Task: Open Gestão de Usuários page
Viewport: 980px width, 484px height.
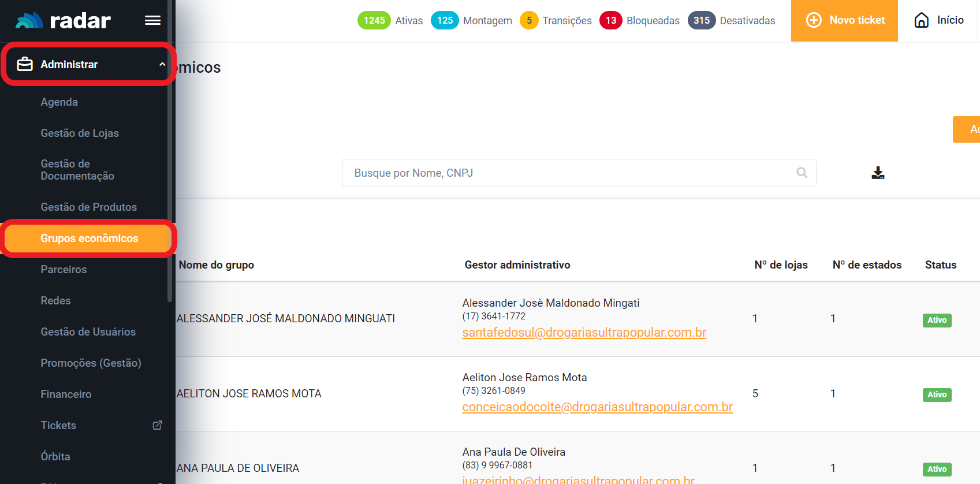Action: [88, 332]
